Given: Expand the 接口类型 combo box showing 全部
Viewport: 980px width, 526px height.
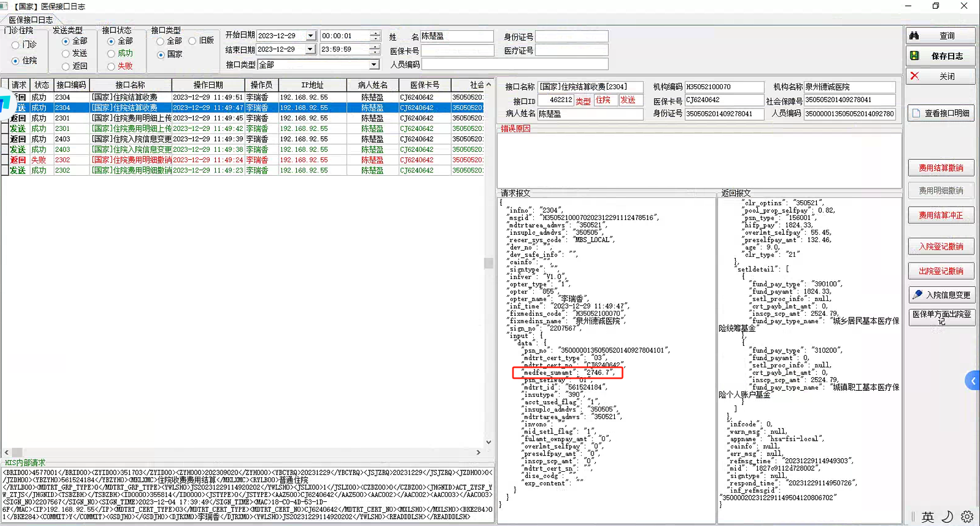Looking at the screenshot, I should pos(374,65).
